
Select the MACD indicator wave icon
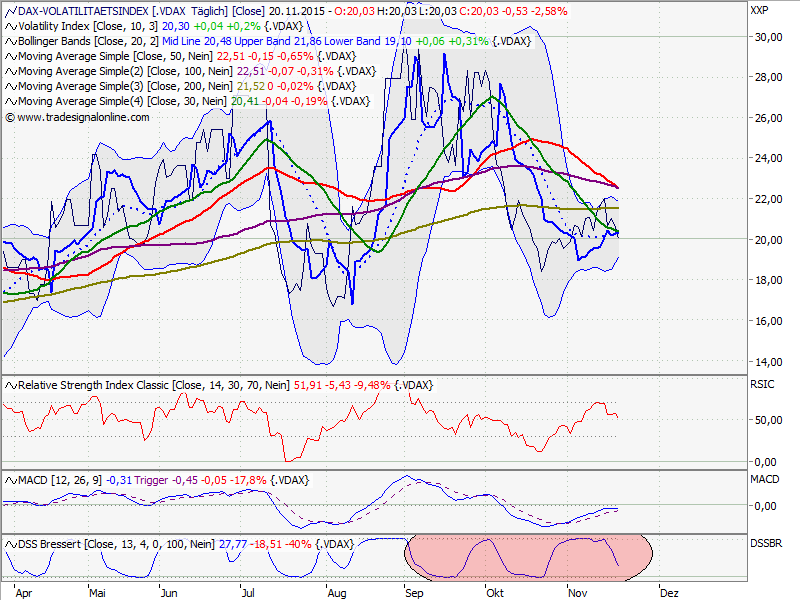click(x=10, y=480)
